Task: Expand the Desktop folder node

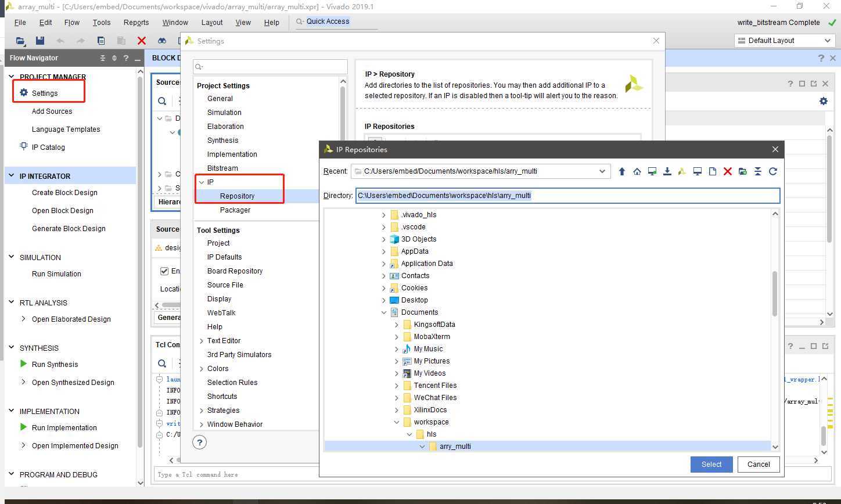Action: tap(384, 300)
